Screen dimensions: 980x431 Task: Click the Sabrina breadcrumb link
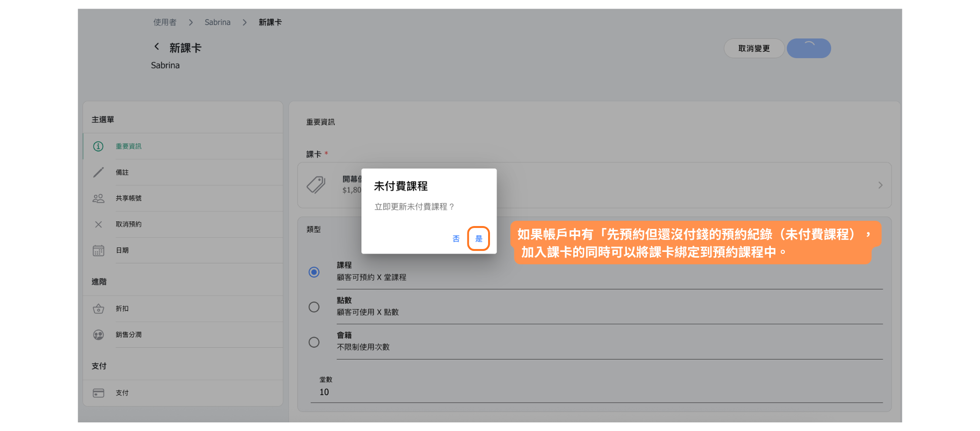[x=217, y=23]
